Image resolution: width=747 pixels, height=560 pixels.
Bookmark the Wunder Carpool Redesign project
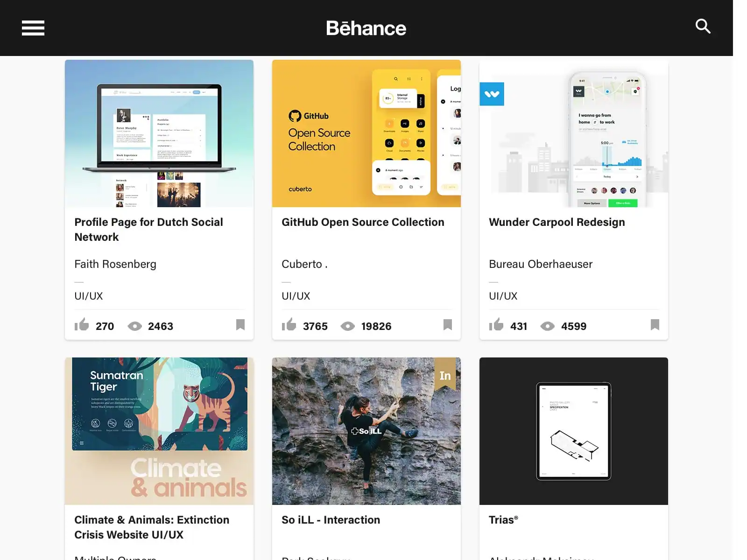655,324
